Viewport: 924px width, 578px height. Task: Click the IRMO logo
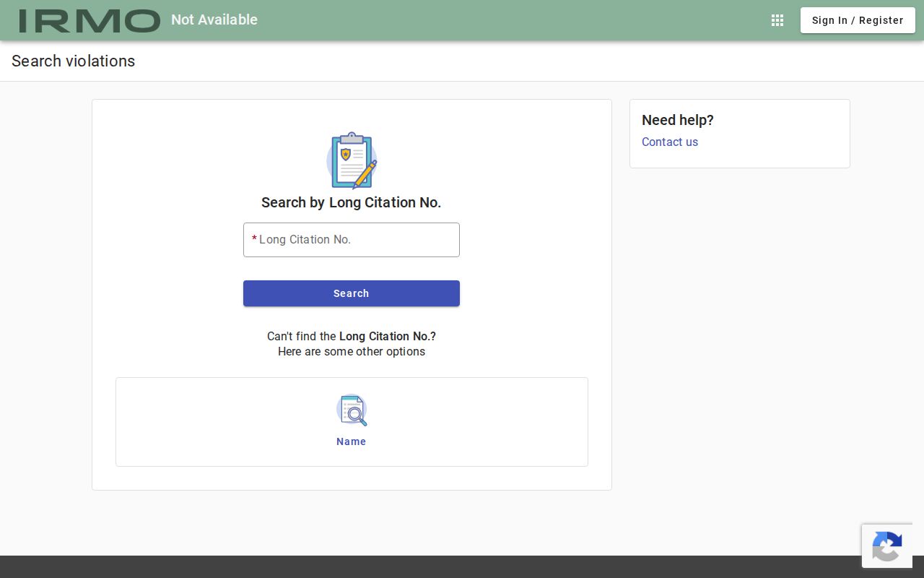tap(90, 20)
